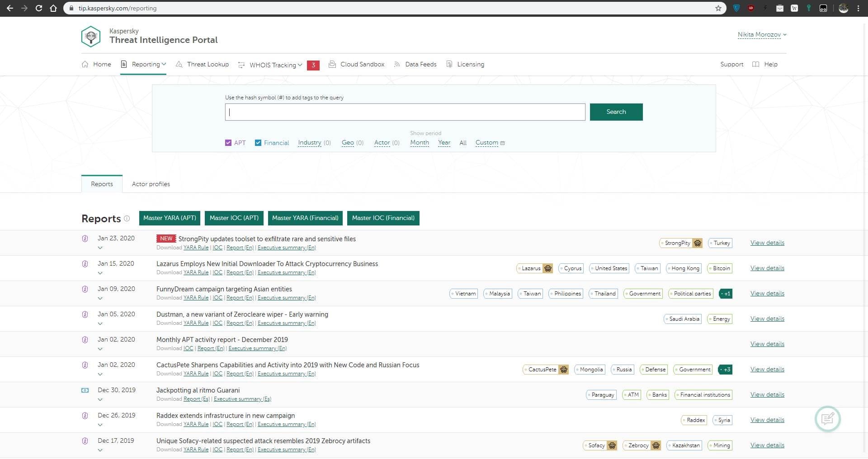Expand the Jan 23, 2020 report row
Viewport: 868px width, 459px height.
[100, 248]
